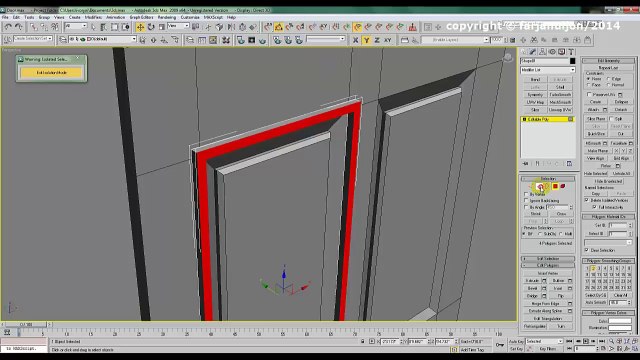Toggle Clear Selection checkbox
This screenshot has height=360, width=640.
click(587, 250)
